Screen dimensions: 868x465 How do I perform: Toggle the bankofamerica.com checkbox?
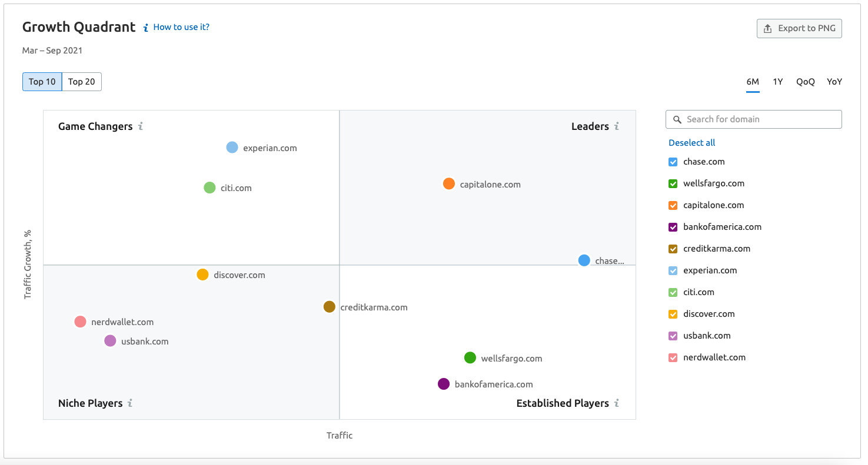click(673, 227)
